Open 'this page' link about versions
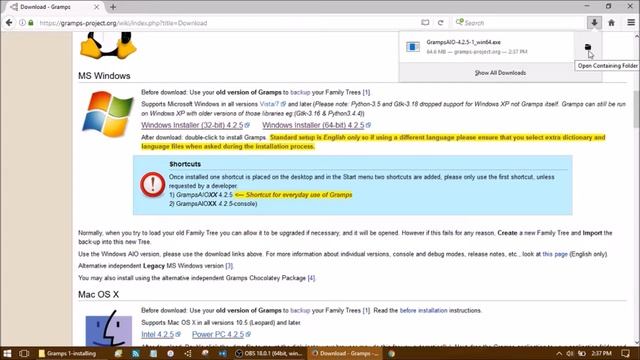The width and height of the screenshot is (640, 360). click(x=555, y=254)
